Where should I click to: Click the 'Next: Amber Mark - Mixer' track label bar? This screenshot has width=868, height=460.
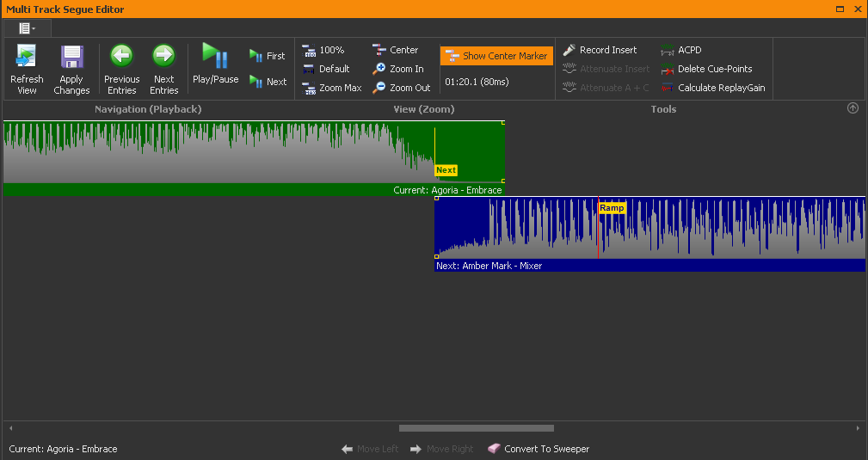pos(649,266)
